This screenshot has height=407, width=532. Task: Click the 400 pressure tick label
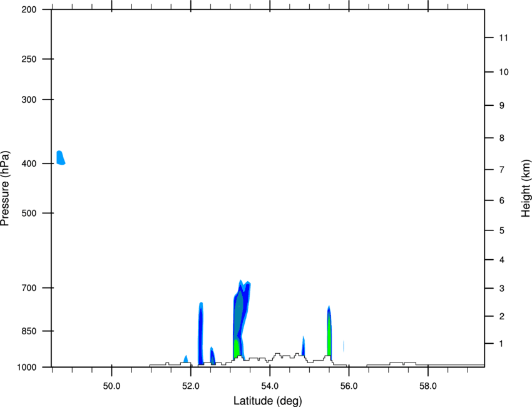pyautogui.click(x=29, y=163)
